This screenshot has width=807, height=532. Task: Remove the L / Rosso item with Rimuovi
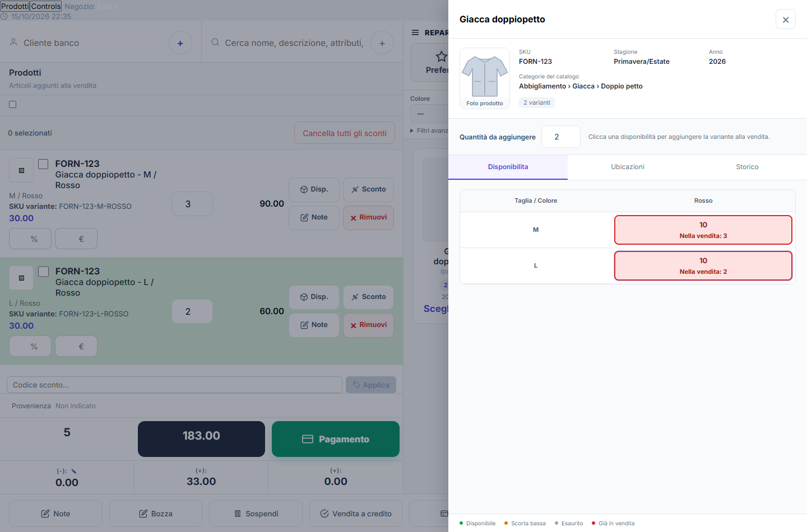click(368, 325)
